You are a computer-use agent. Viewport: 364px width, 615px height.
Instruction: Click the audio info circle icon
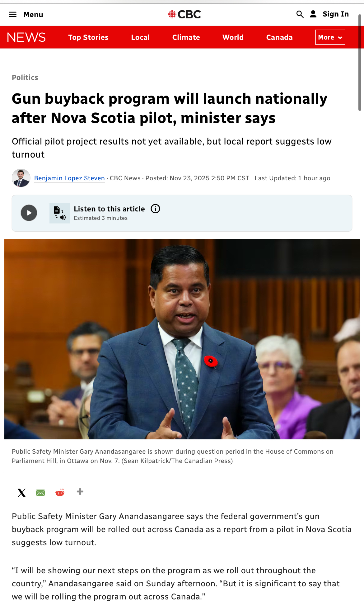(x=155, y=209)
